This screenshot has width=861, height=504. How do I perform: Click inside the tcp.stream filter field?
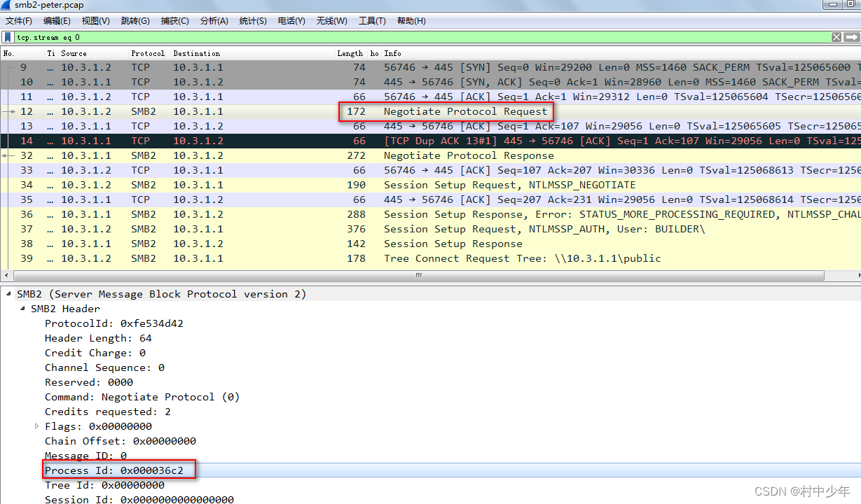pyautogui.click(x=280, y=36)
